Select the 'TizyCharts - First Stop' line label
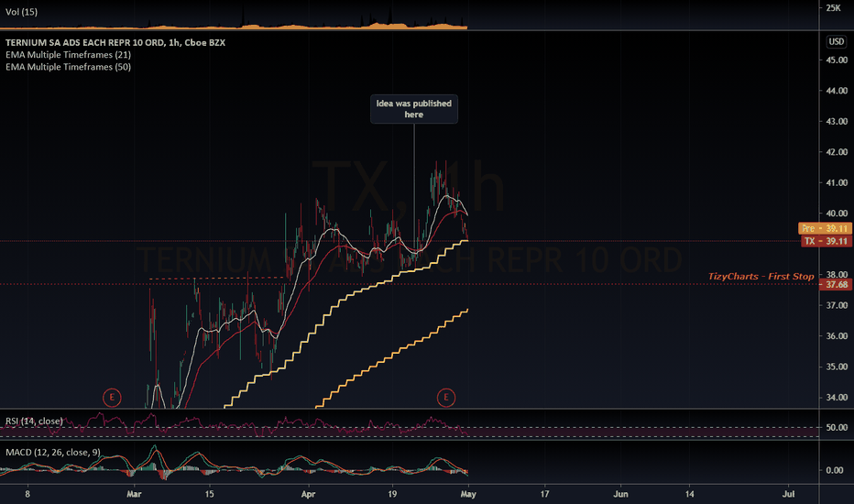The image size is (854, 504). pyautogui.click(x=761, y=276)
